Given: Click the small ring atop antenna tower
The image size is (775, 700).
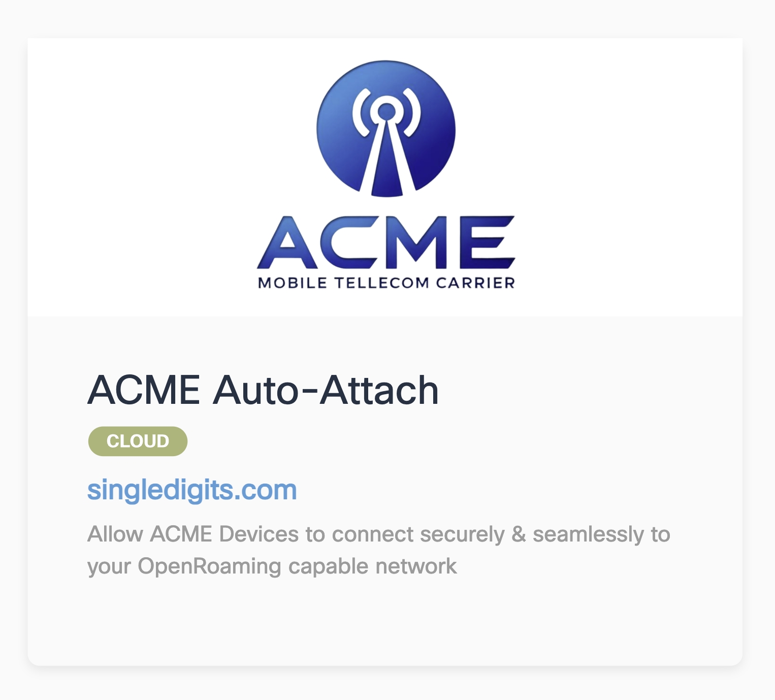Looking at the screenshot, I should pos(386,111).
